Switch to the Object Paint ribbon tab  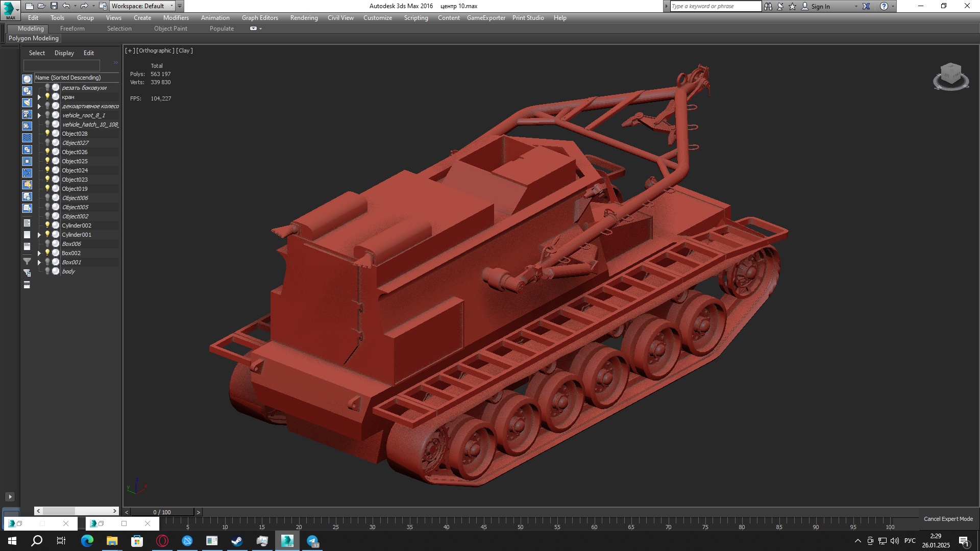(170, 29)
